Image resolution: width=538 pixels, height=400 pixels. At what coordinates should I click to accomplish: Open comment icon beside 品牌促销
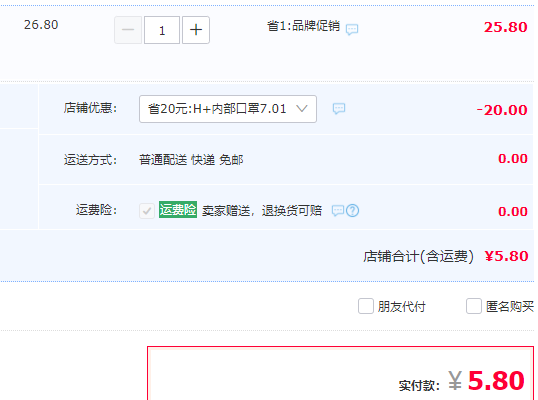click(352, 30)
